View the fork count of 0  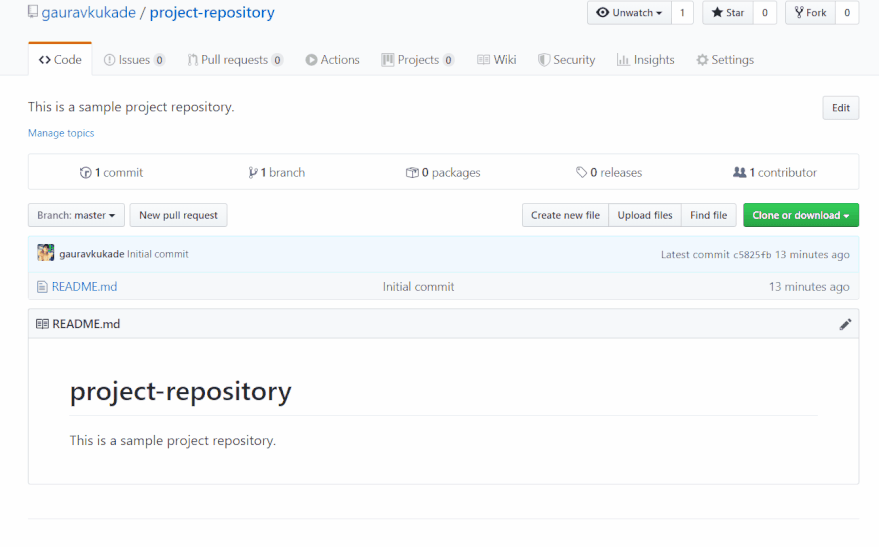[847, 12]
